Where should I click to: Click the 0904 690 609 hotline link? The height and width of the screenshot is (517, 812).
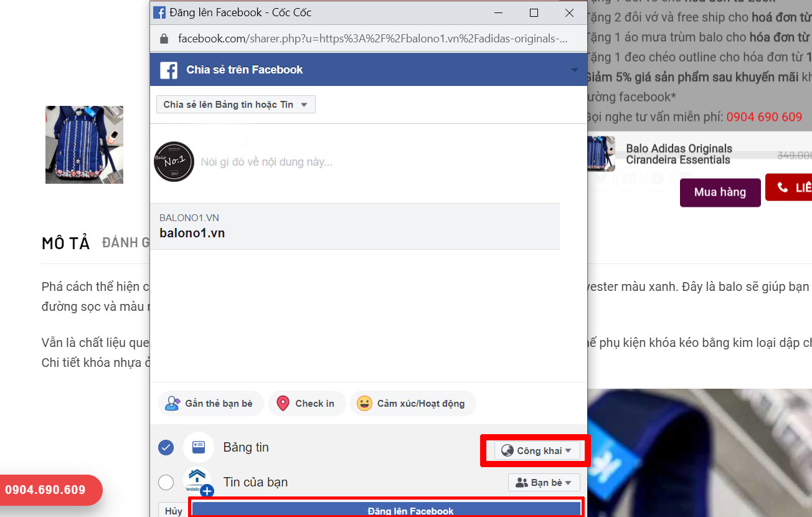pyautogui.click(x=764, y=117)
